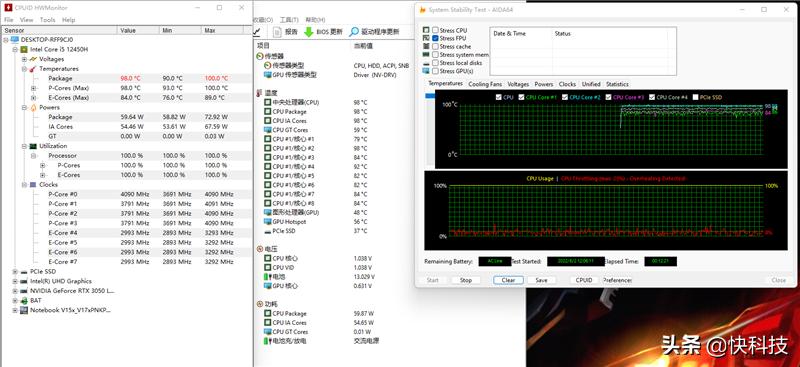
Task: Click the Date & Time log column header
Action: pyautogui.click(x=521, y=34)
